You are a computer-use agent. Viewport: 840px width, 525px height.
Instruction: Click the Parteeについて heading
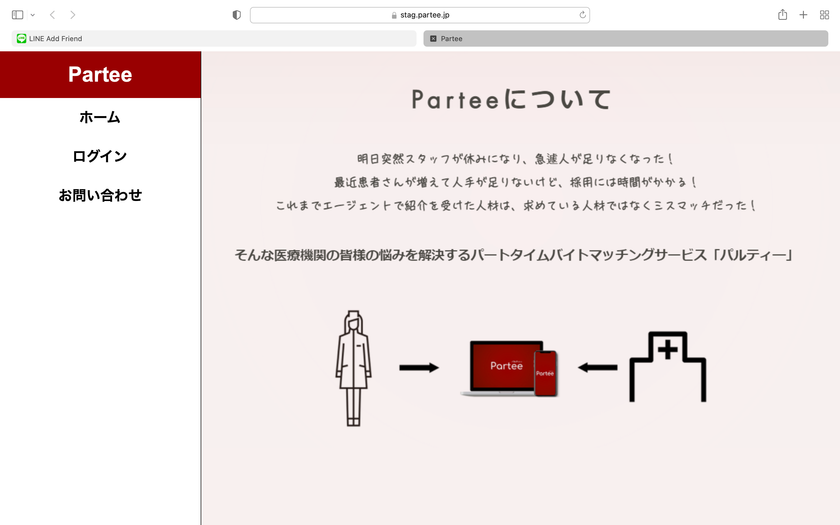coord(511,99)
